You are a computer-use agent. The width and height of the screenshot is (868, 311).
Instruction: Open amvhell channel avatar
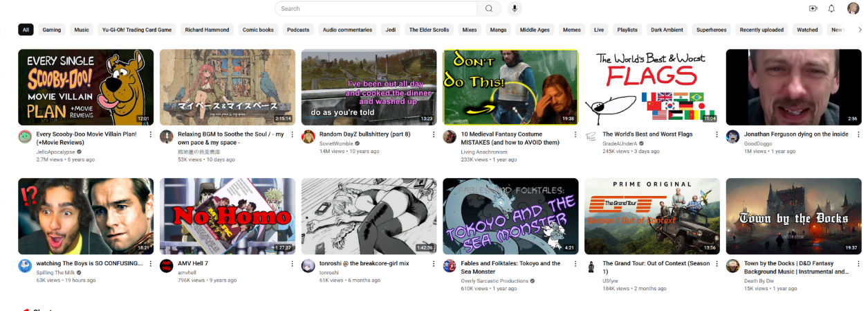(x=167, y=266)
